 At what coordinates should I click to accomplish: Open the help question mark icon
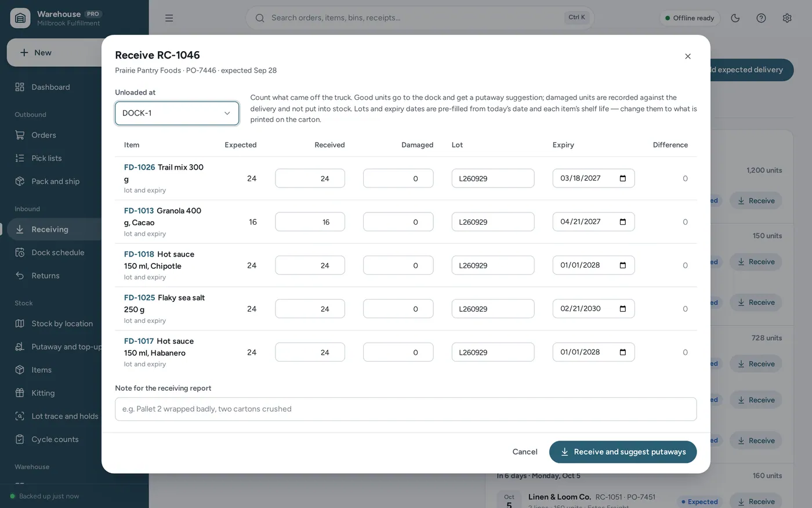(x=761, y=18)
